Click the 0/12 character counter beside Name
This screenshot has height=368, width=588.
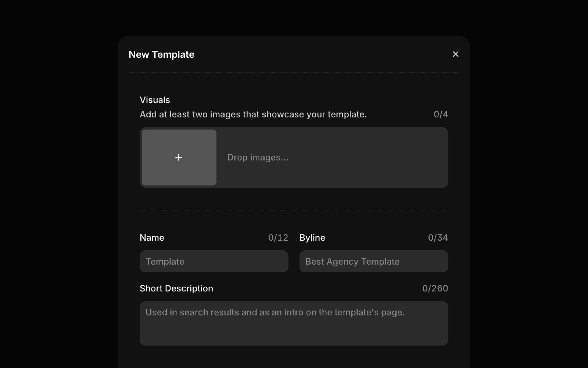[x=278, y=237]
